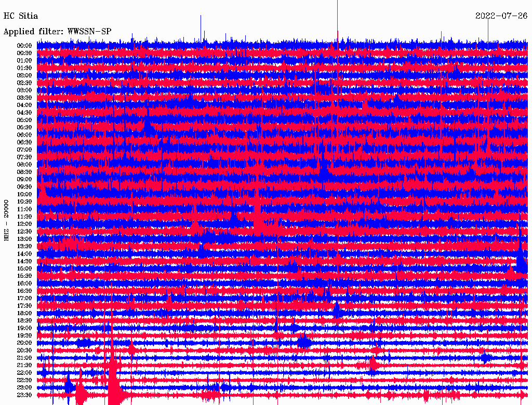Select the 21:30 time label

24,366
